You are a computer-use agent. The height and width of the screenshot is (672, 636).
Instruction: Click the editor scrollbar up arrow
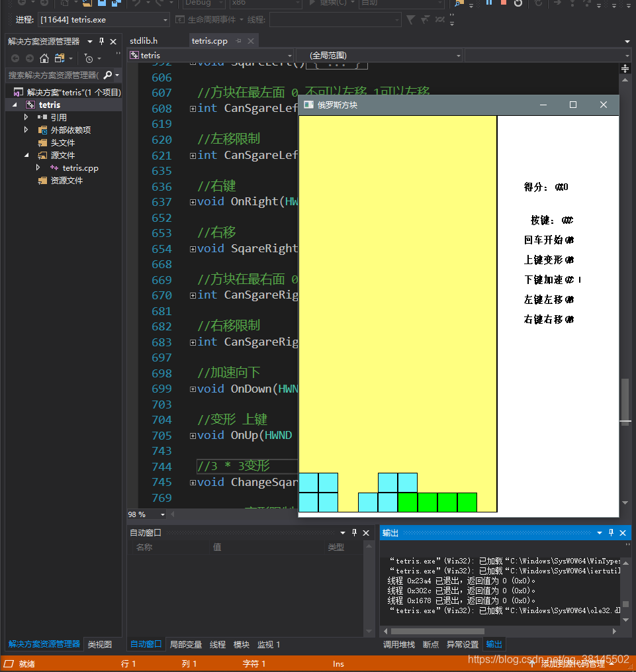point(625,80)
